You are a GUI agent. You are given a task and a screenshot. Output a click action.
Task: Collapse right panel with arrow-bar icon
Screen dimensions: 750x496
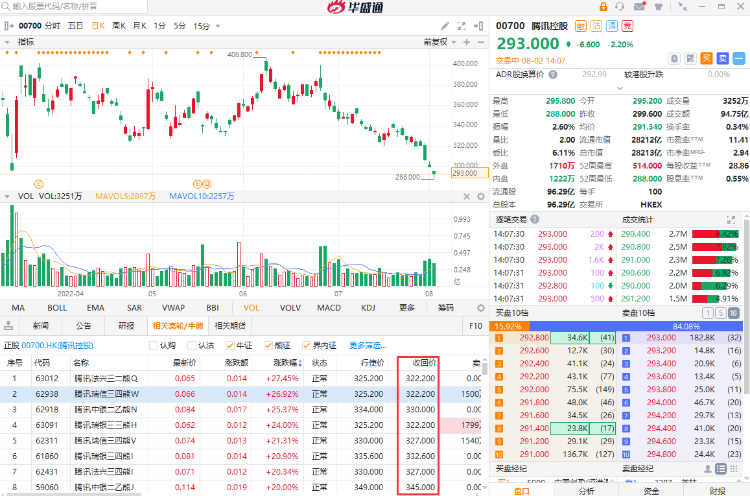478,26
